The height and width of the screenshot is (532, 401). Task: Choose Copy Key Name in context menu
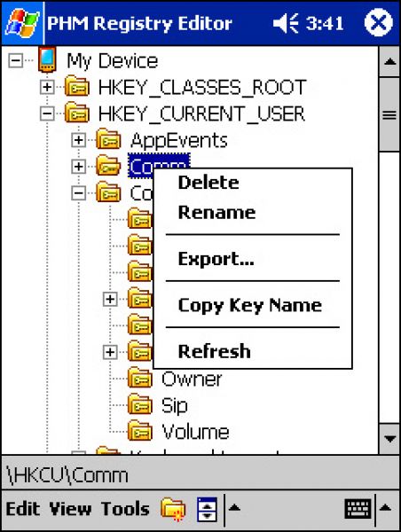pyautogui.click(x=250, y=305)
